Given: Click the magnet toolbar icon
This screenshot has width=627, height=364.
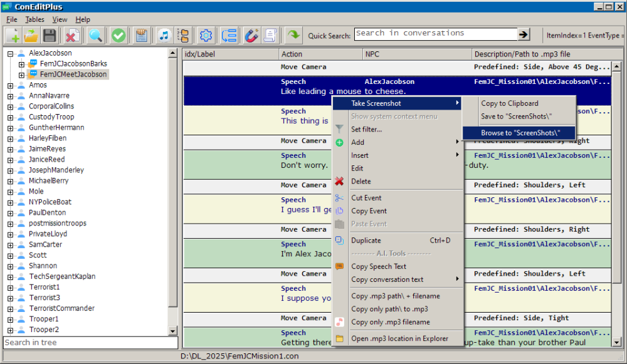Looking at the screenshot, I should 251,36.
